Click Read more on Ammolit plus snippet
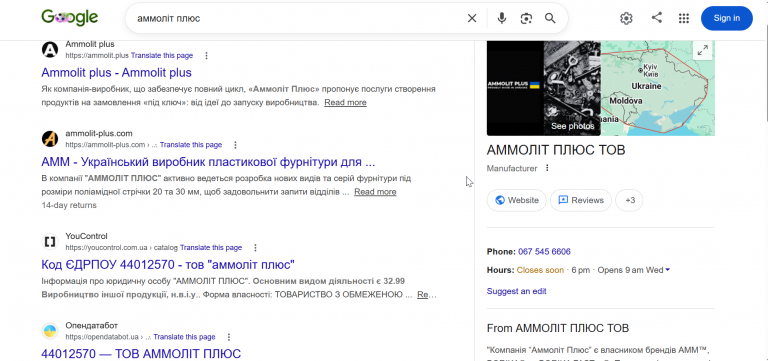768x361 pixels. [345, 102]
